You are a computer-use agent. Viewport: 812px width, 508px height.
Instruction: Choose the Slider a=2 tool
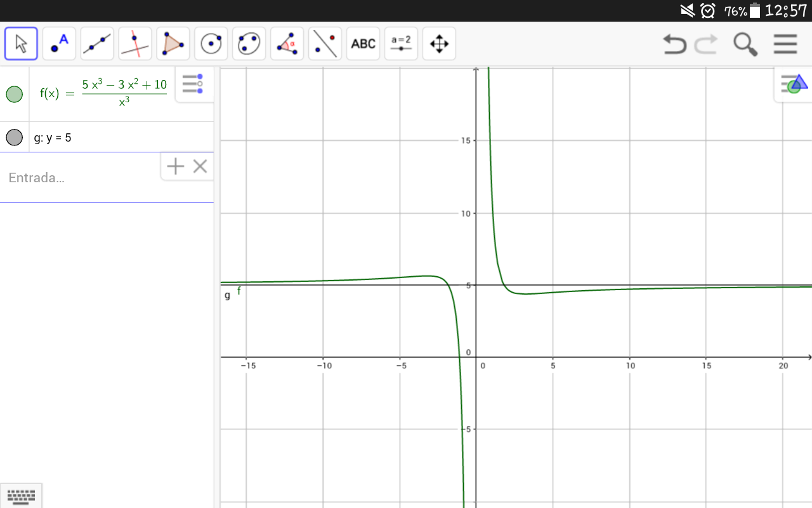click(x=401, y=44)
